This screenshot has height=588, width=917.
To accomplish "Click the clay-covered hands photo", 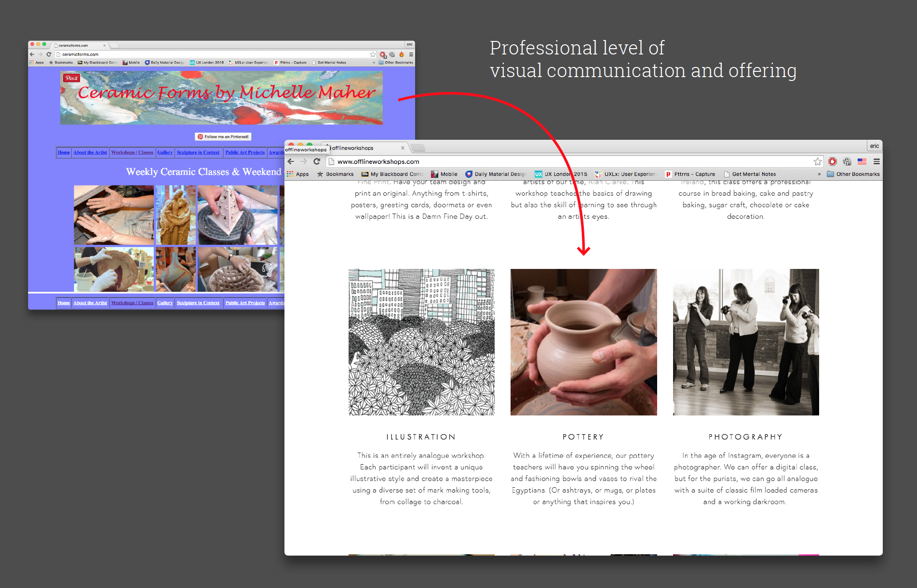I will click(114, 215).
